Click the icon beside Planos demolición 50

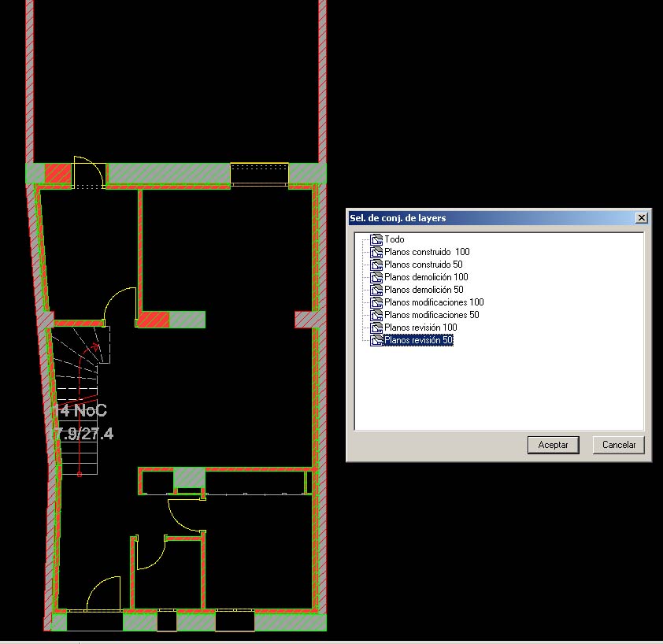[376, 290]
